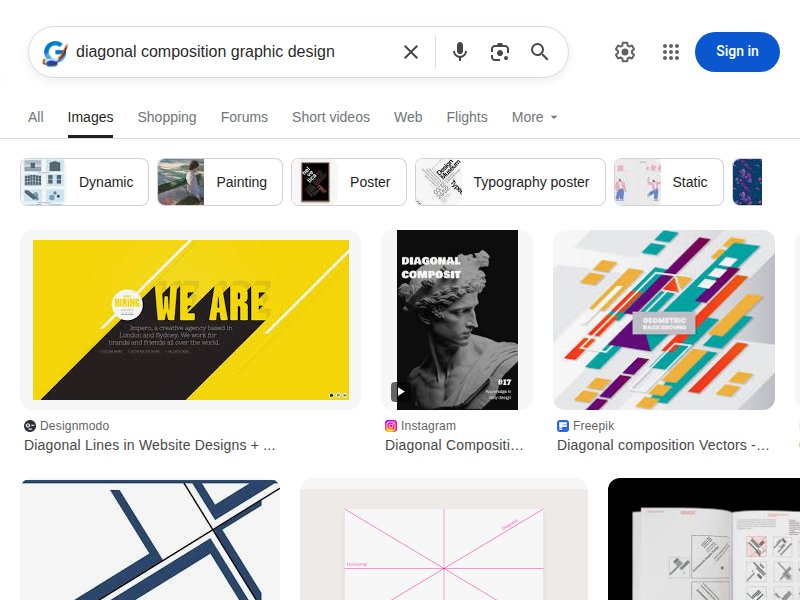Activate voice search with the microphone icon
This screenshot has height=600, width=800.
460,52
